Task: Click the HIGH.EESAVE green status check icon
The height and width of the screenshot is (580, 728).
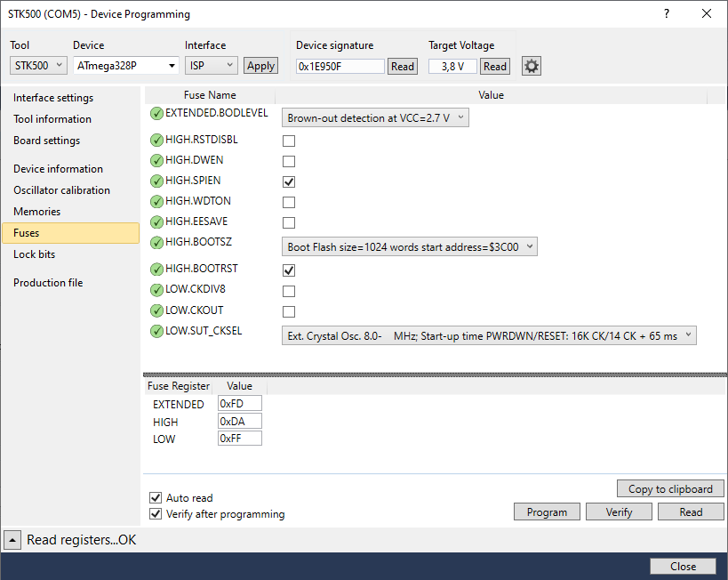Action: click(x=157, y=222)
